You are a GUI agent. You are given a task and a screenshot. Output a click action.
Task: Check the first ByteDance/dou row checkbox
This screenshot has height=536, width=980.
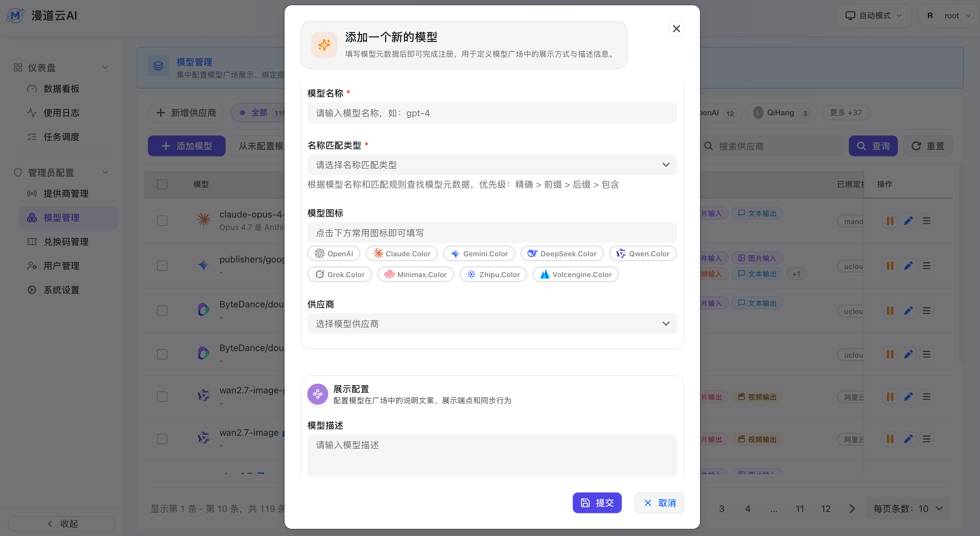pos(162,311)
